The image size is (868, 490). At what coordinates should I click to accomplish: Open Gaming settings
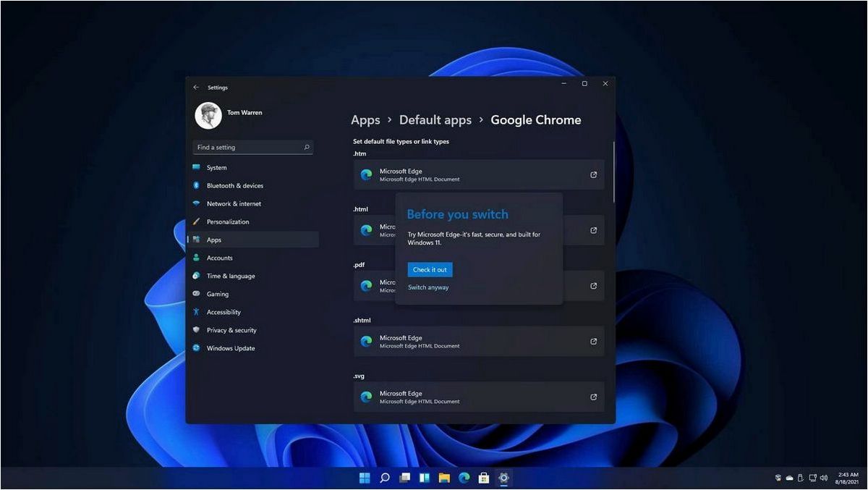[x=252, y=294]
